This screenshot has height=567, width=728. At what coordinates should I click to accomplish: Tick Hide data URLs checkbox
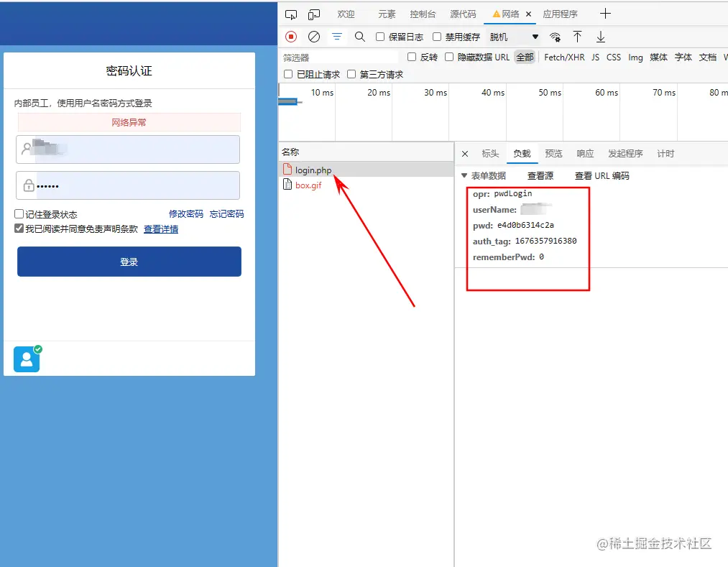click(449, 57)
